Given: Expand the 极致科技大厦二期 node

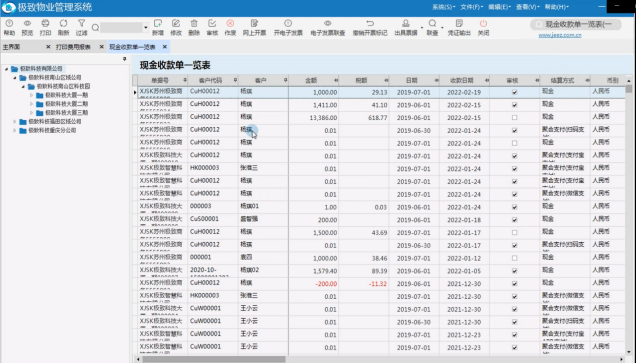Looking at the screenshot, I should [x=31, y=104].
